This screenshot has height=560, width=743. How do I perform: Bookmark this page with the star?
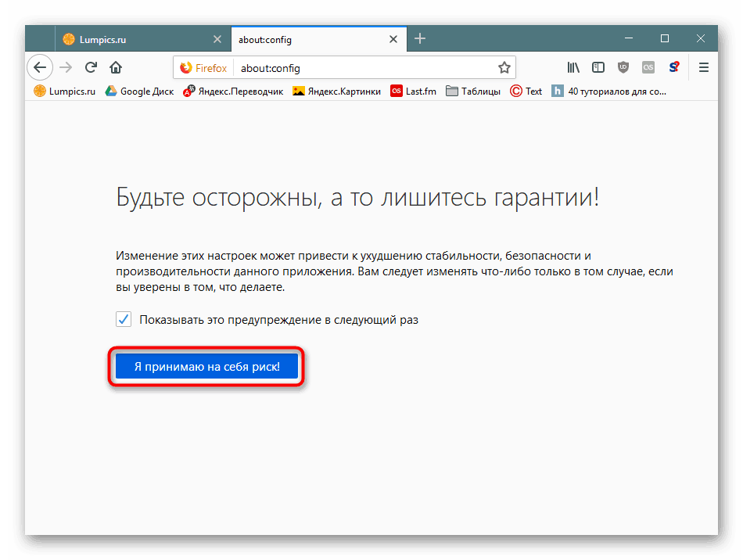pyautogui.click(x=504, y=68)
